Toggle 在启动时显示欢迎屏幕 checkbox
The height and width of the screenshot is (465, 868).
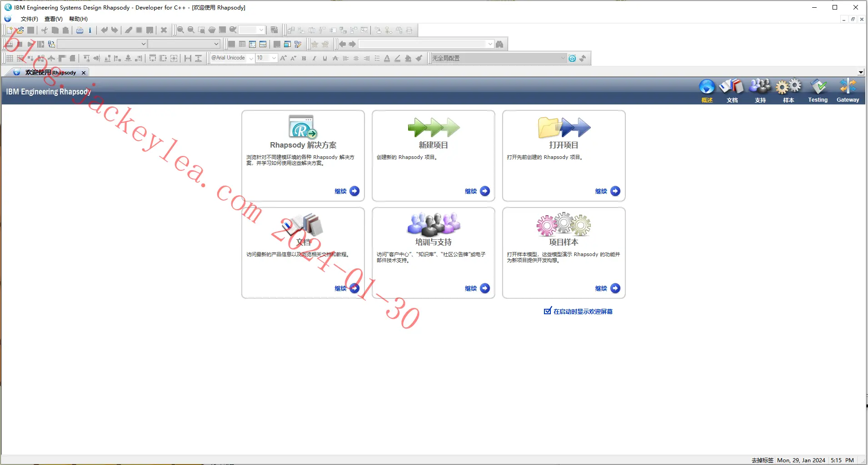(x=548, y=311)
